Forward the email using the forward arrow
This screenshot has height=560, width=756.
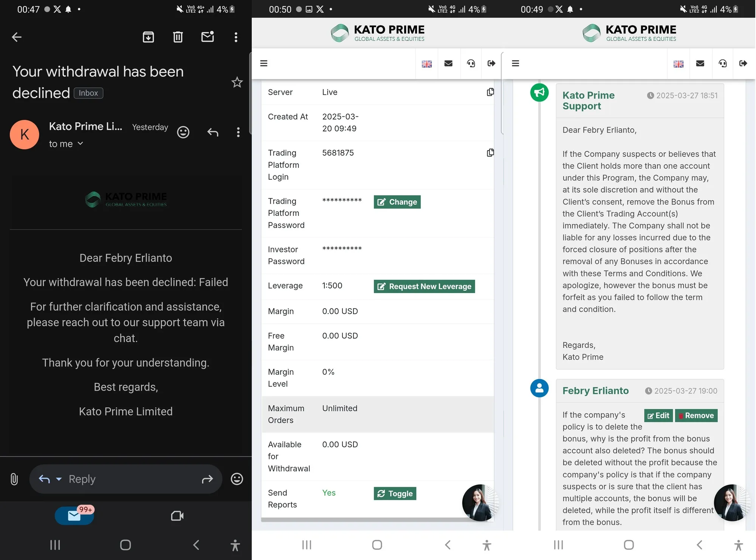point(208,479)
